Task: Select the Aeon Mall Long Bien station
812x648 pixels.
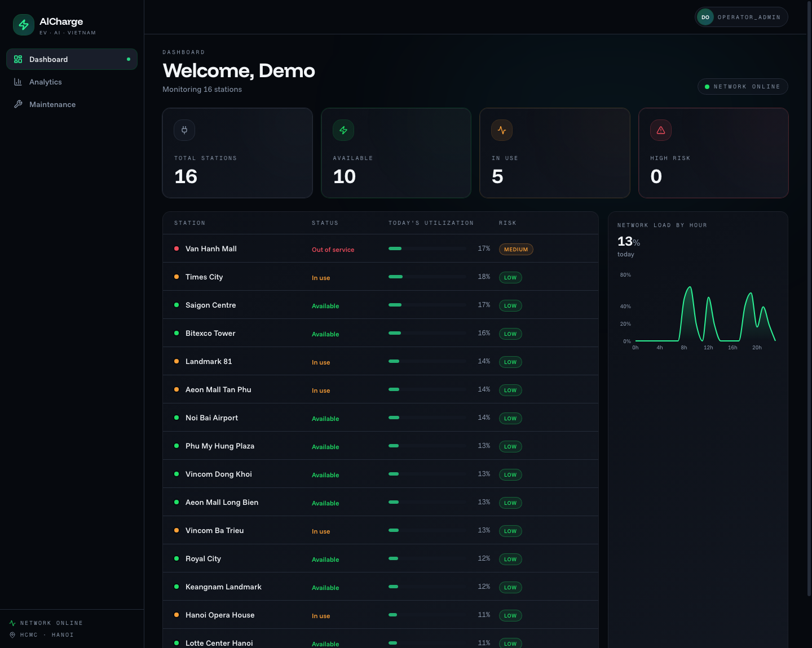Action: (x=222, y=502)
